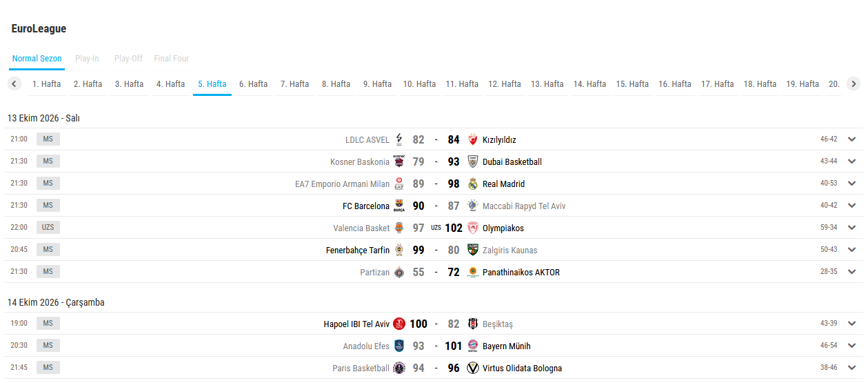Image resolution: width=868 pixels, height=383 pixels.
Task: Open the Fenerbahçe Tarfin team link
Action: pos(358,250)
